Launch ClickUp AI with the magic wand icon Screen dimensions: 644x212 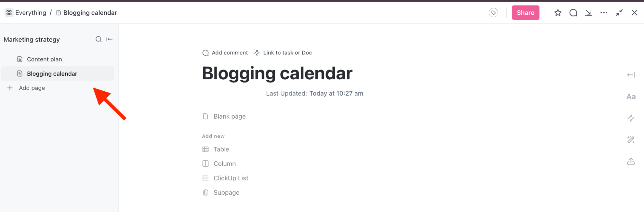pos(631,140)
